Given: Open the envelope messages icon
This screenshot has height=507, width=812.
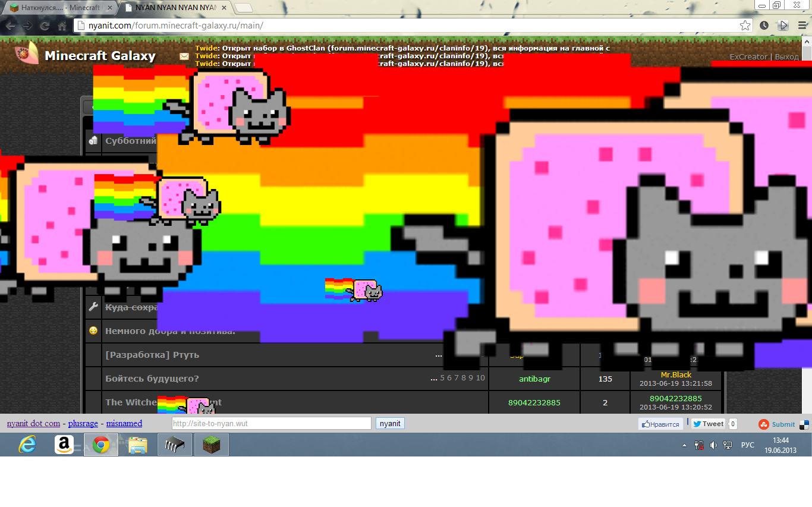Looking at the screenshot, I should tap(184, 56).
